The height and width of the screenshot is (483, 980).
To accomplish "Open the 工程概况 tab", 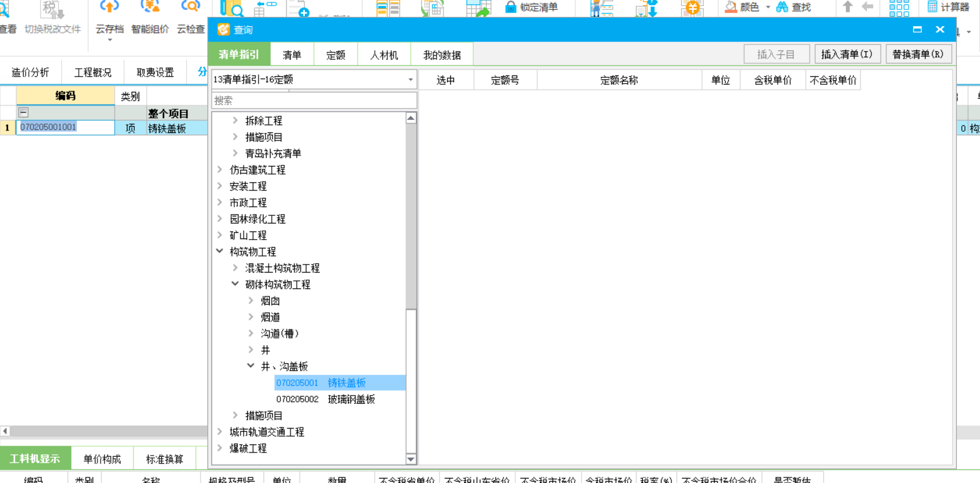I will [x=92, y=72].
